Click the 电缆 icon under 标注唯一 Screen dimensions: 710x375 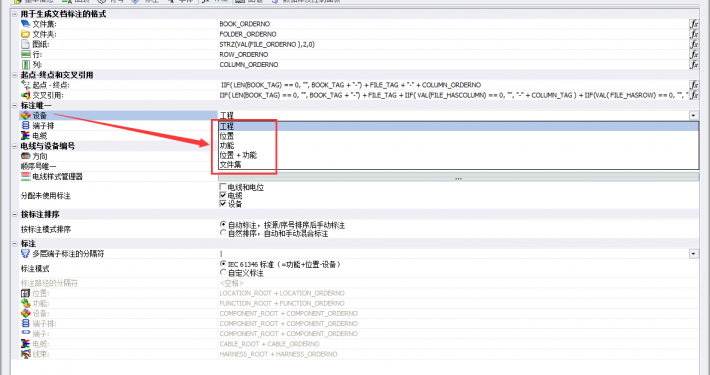[26, 135]
